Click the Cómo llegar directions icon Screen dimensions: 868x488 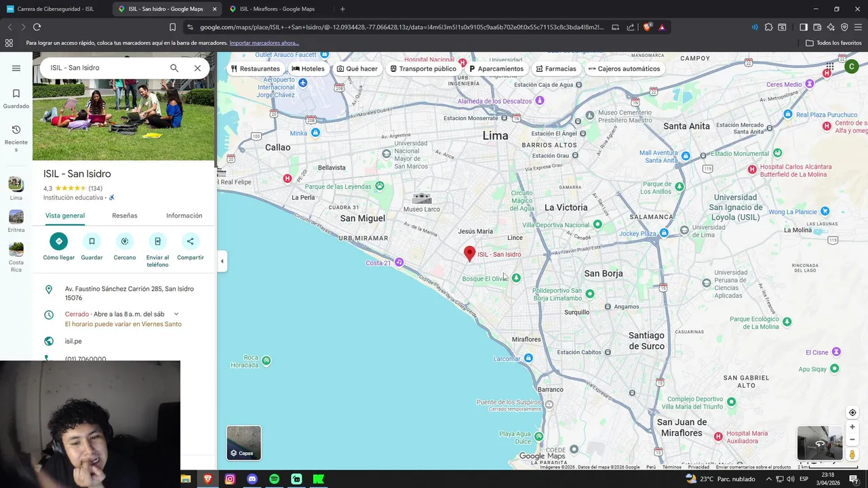point(59,241)
